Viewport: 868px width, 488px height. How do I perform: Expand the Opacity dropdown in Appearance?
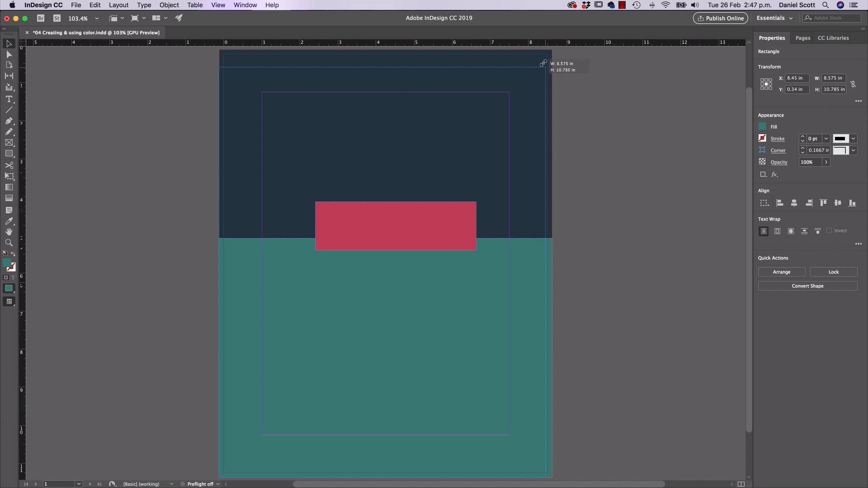826,161
